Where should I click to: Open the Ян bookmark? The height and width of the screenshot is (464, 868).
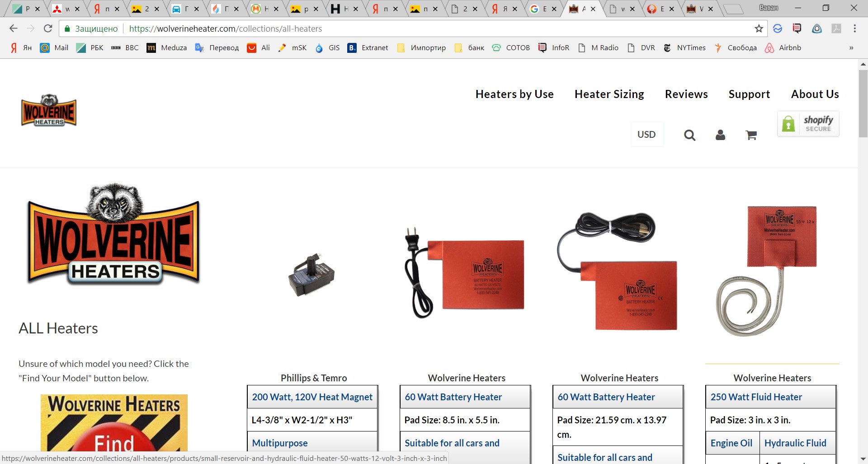(21, 47)
